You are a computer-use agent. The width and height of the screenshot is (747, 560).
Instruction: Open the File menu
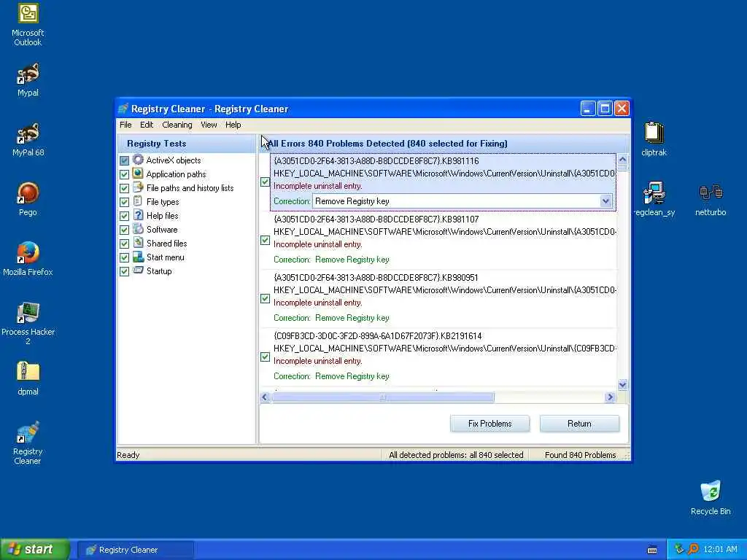pos(125,125)
